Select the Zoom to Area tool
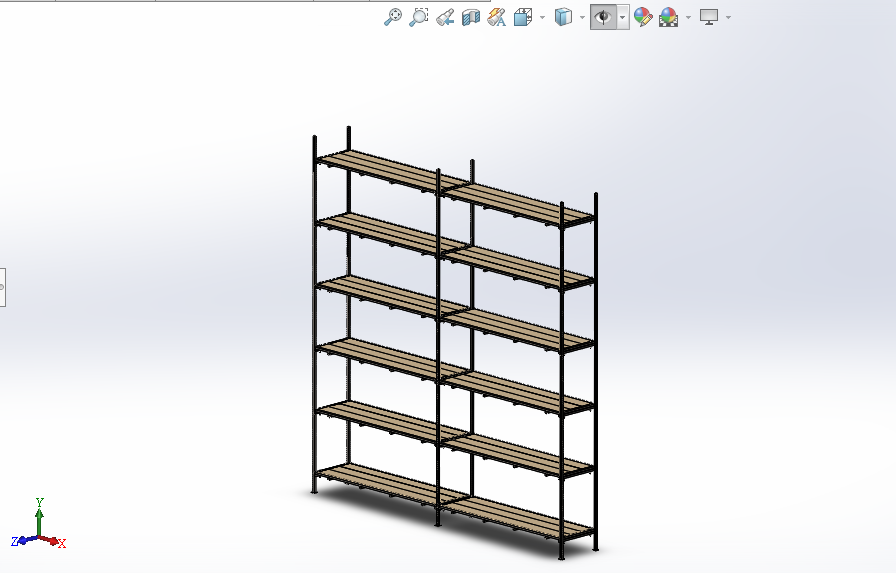This screenshot has height=573, width=896. [x=418, y=17]
